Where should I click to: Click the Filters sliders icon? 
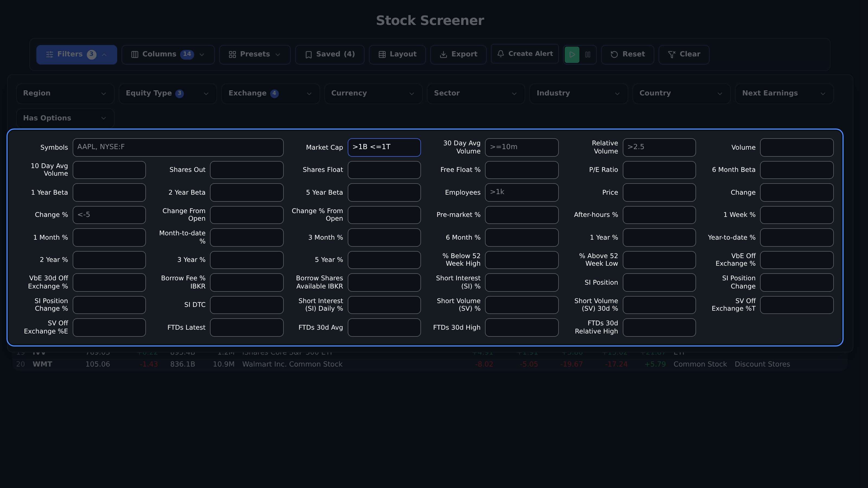pyautogui.click(x=50, y=54)
